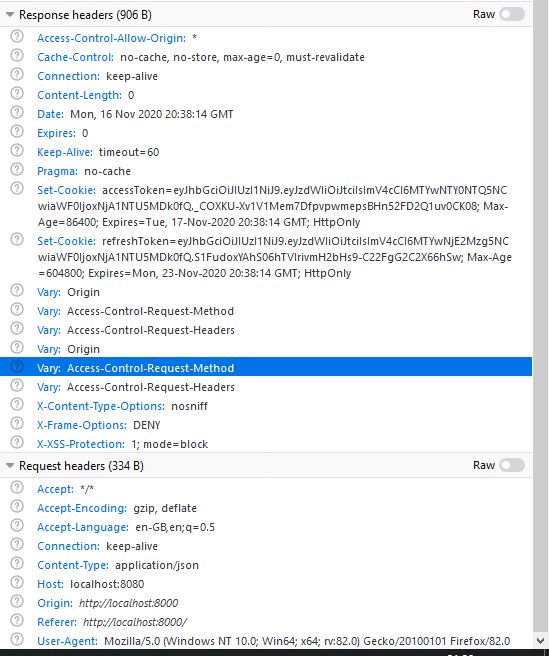Click help icon beside Accept-Language
The image size is (549, 656).
point(17,525)
